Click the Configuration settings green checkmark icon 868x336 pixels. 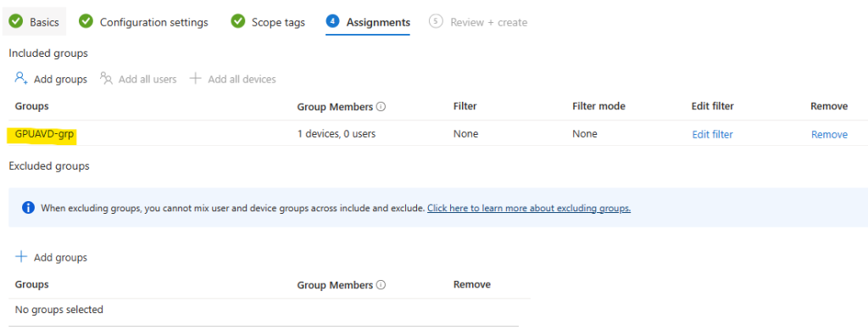(x=86, y=21)
